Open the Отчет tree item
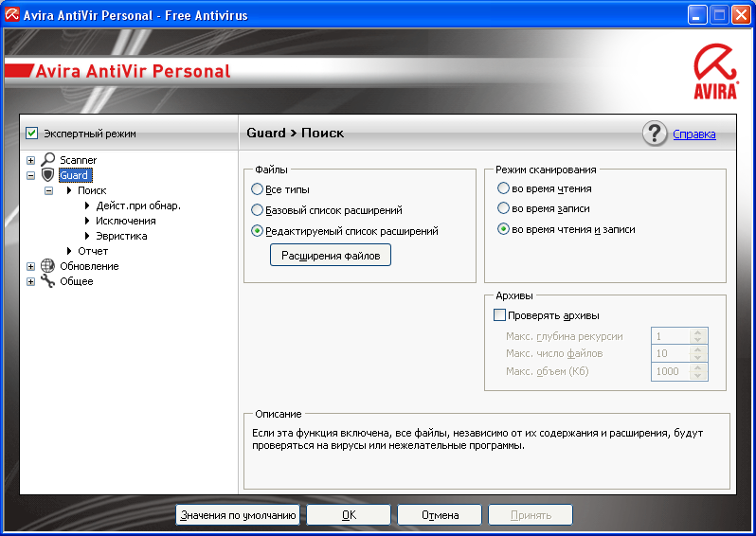756x536 pixels. point(93,251)
